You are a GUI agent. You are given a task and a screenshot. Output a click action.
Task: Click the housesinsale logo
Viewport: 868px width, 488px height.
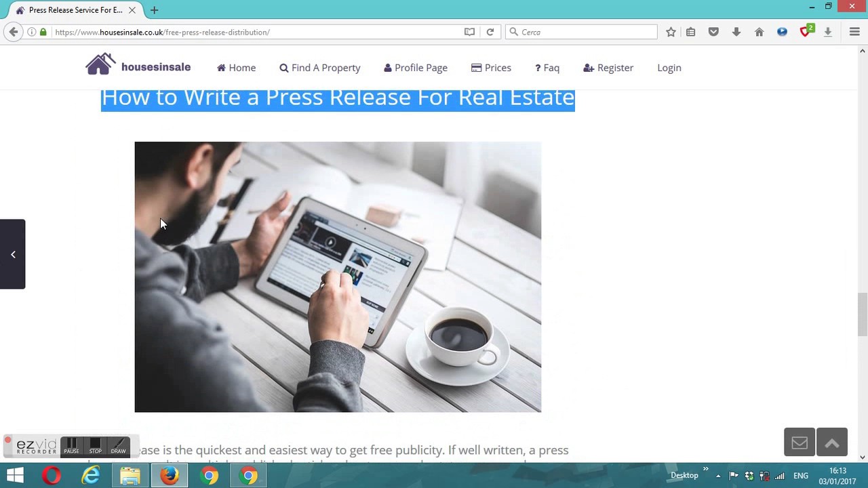(x=138, y=65)
